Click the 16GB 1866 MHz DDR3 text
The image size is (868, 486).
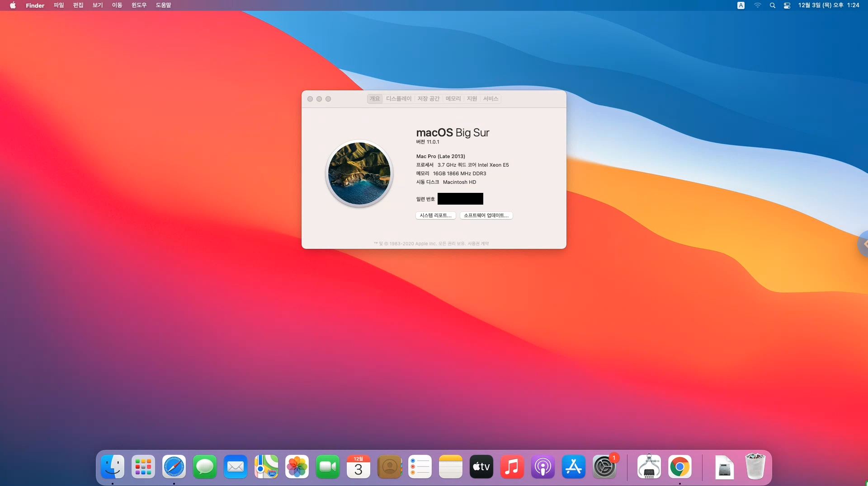point(459,173)
